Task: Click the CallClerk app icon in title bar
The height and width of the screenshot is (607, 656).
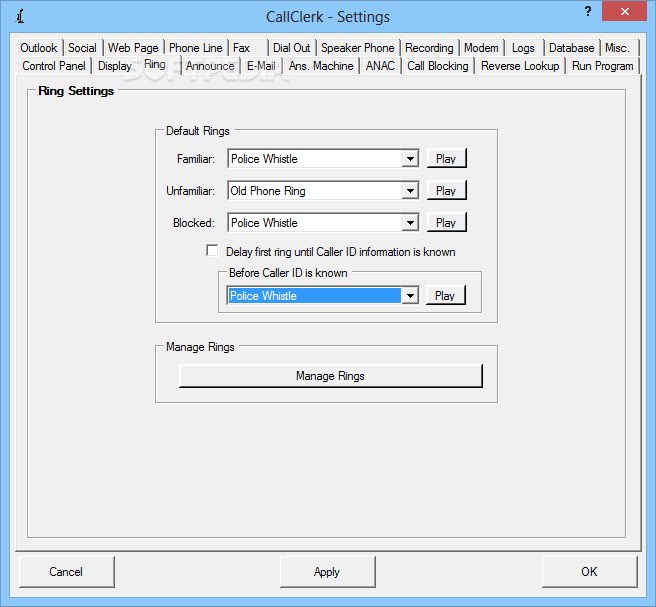Action: (x=20, y=16)
